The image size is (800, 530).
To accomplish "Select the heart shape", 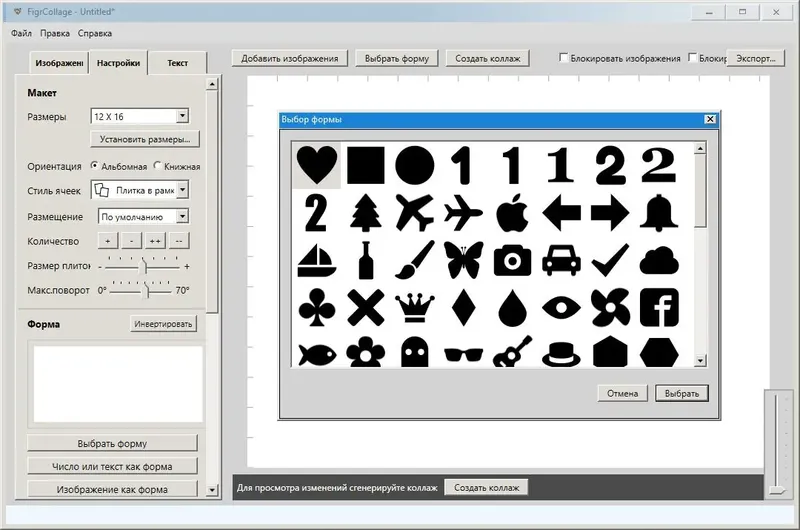I will coord(317,165).
